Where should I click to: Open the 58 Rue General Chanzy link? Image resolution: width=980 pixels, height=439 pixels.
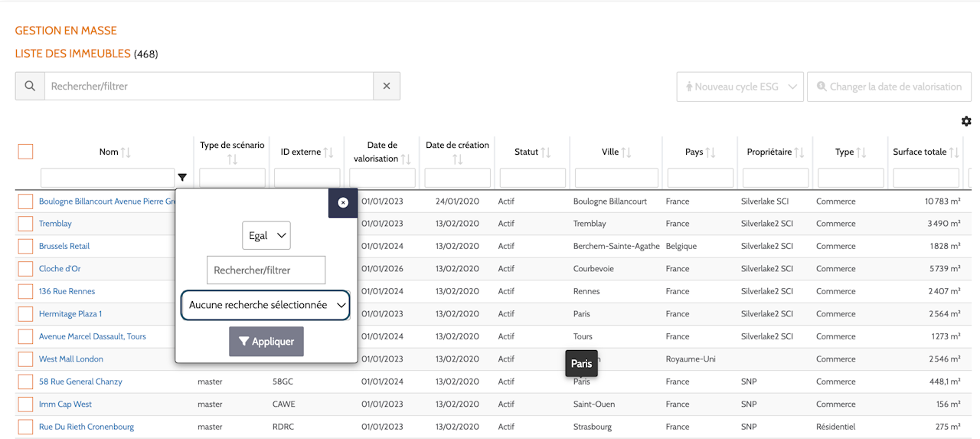80,382
